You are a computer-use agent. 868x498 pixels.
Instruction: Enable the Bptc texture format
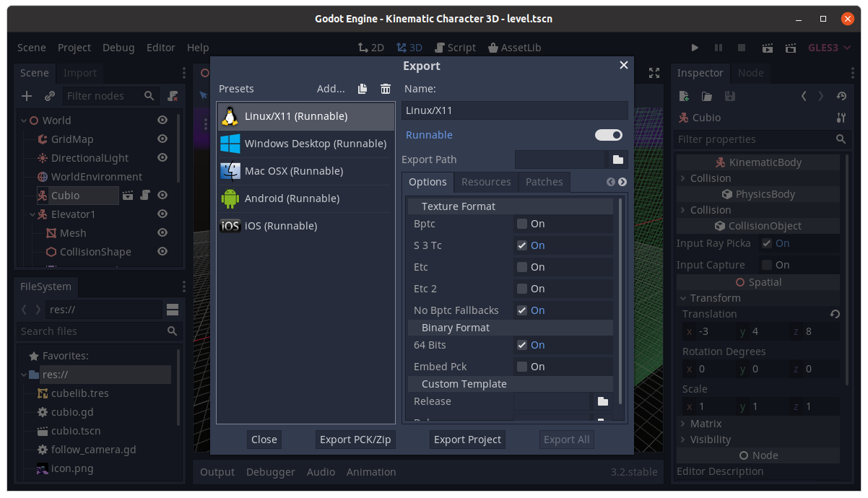pos(521,224)
